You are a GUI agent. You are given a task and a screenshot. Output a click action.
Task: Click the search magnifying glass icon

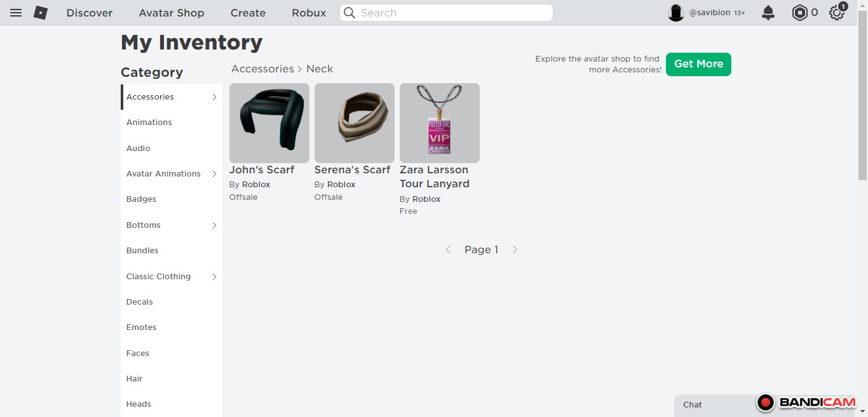coord(349,13)
